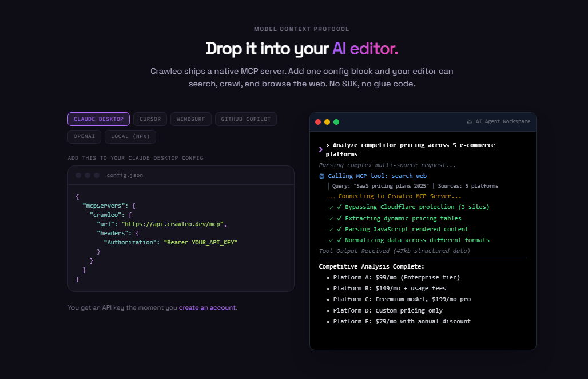Click checkmark beside Parsing JavaScript-rendered content
Image resolution: width=588 pixels, height=379 pixels.
tap(331, 229)
